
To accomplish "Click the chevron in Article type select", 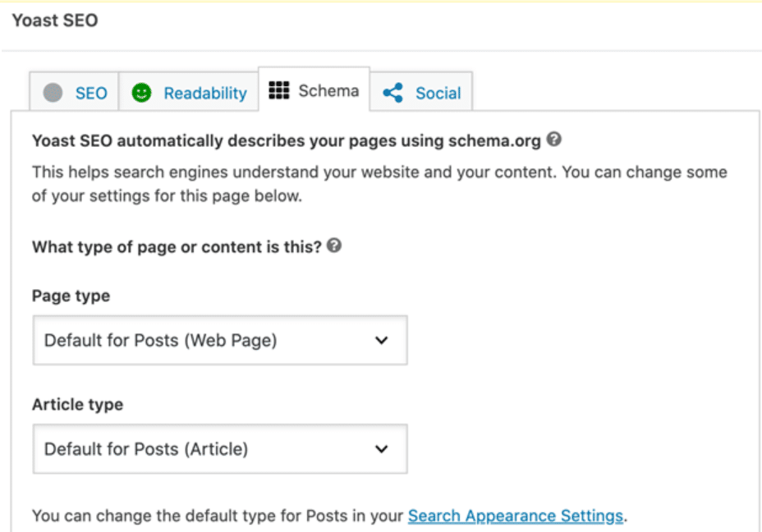I will pos(381,448).
